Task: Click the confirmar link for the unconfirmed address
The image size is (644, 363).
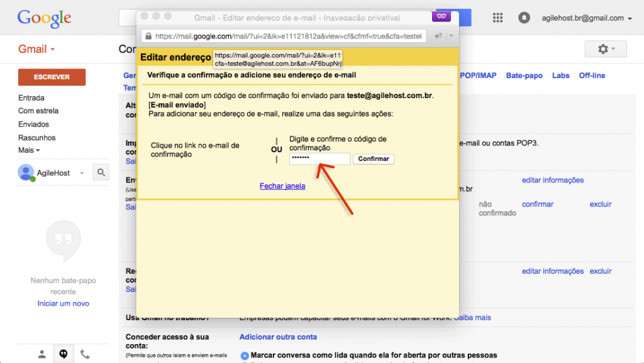Action: pos(538,204)
